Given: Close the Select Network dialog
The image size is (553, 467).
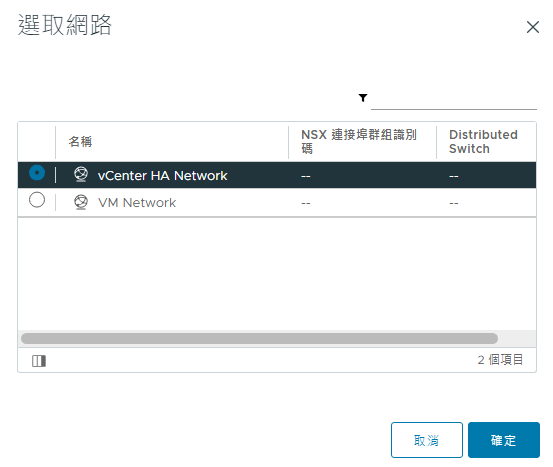Looking at the screenshot, I should click(533, 27).
